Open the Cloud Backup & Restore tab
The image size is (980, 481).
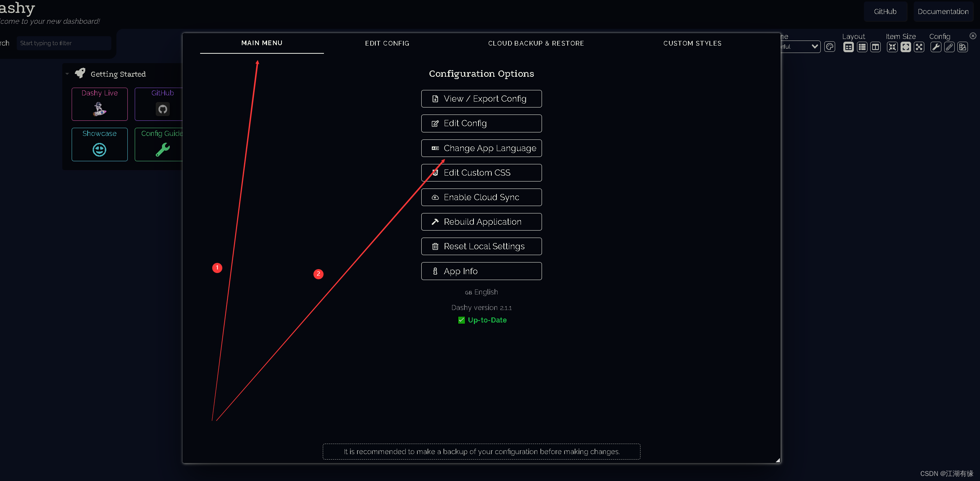(536, 43)
